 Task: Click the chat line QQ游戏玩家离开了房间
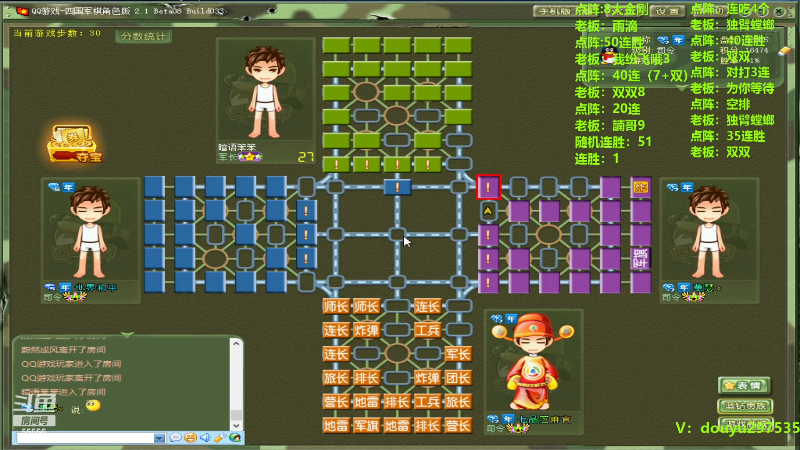[71, 378]
